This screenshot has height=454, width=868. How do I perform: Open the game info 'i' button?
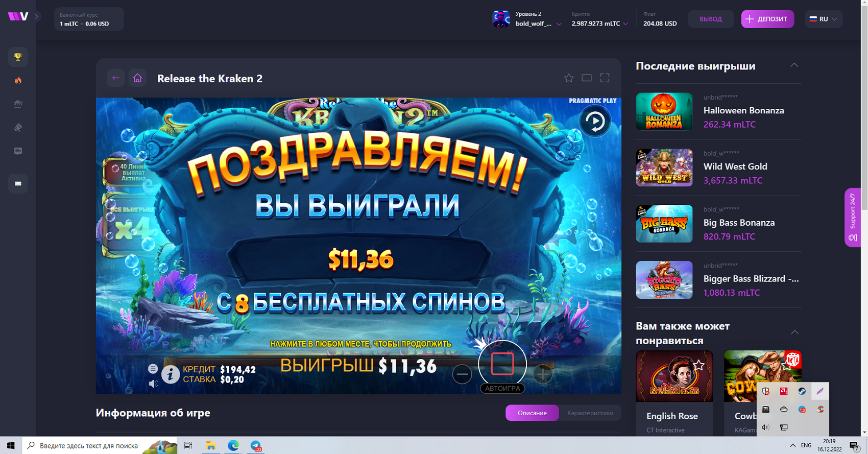click(x=171, y=374)
